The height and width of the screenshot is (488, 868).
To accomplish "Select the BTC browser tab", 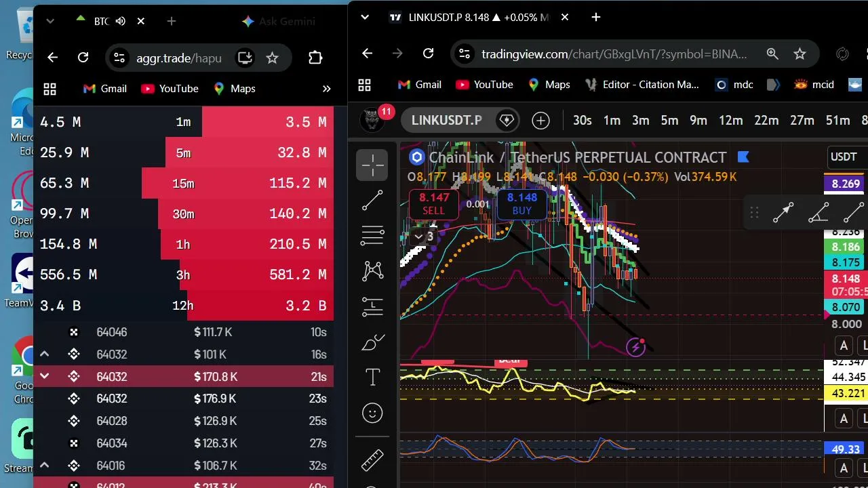I will point(108,21).
